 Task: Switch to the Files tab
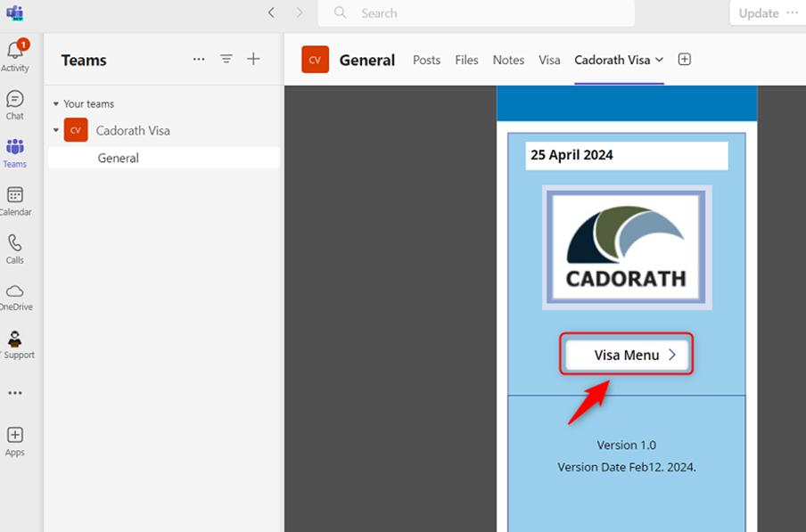pyautogui.click(x=466, y=60)
